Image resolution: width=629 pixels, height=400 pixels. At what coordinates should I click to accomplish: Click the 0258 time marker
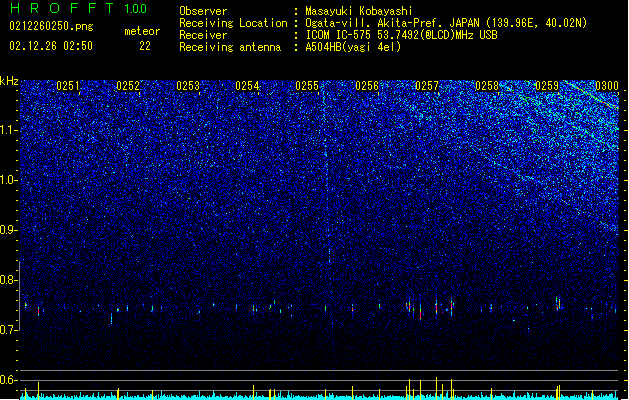[487, 86]
